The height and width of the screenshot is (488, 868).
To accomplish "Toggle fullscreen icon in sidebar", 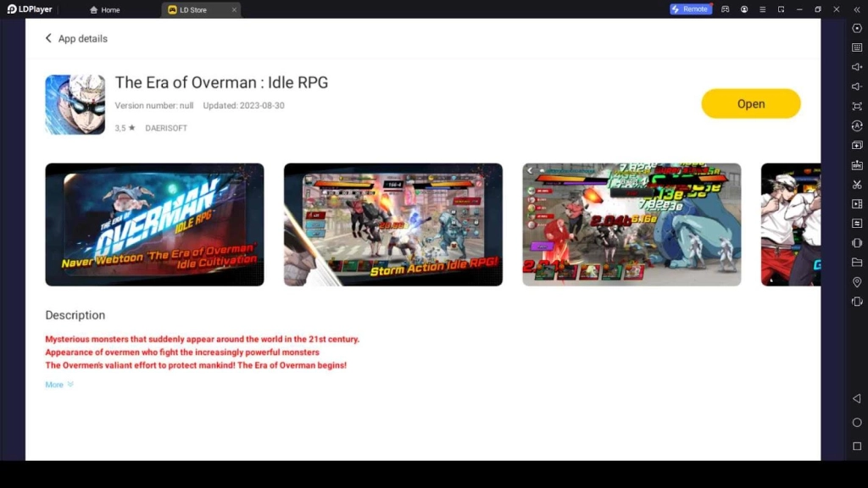I will [x=857, y=106].
